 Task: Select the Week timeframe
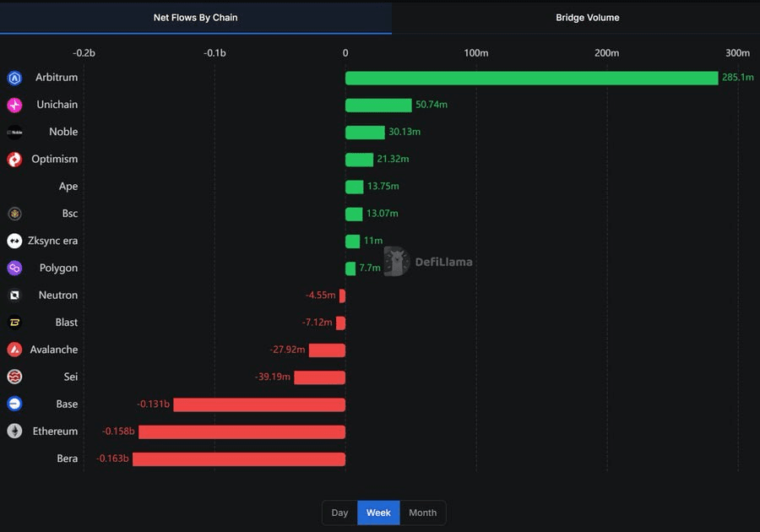coord(378,513)
